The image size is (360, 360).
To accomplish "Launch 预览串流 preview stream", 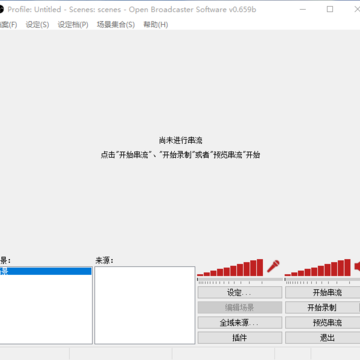I will (323, 323).
